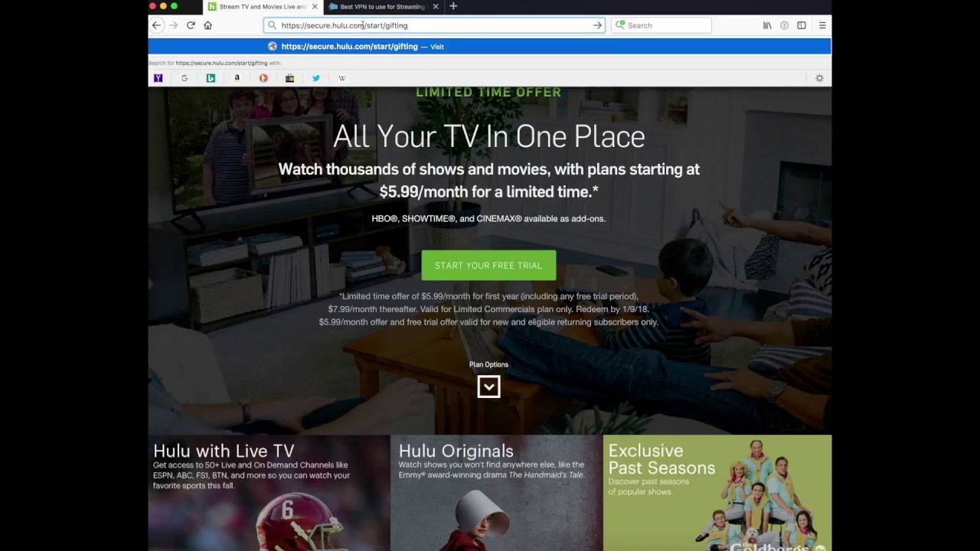Search with the DuckDuckGo engine icon
The width and height of the screenshot is (980, 551).
(x=263, y=78)
